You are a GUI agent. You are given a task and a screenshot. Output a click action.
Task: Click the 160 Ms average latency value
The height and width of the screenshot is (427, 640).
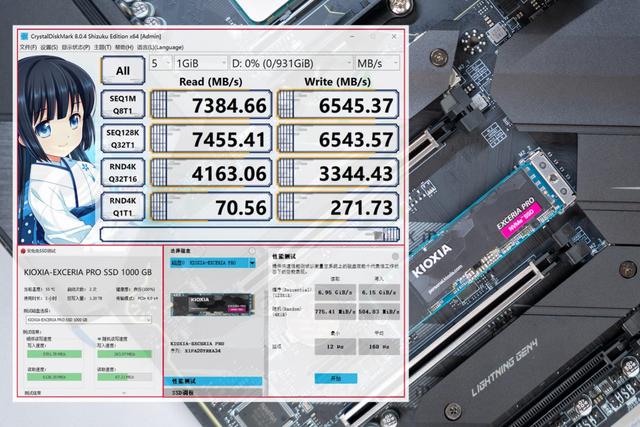(x=379, y=347)
